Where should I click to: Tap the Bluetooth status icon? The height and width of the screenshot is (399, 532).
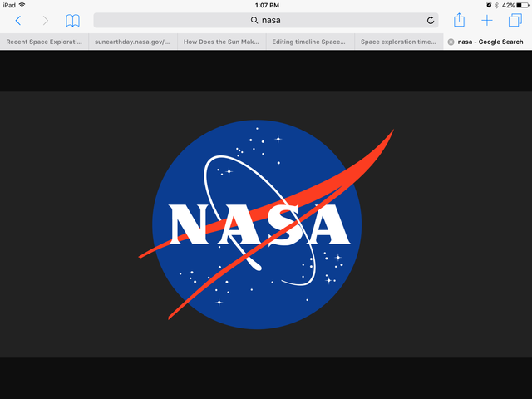point(497,5)
